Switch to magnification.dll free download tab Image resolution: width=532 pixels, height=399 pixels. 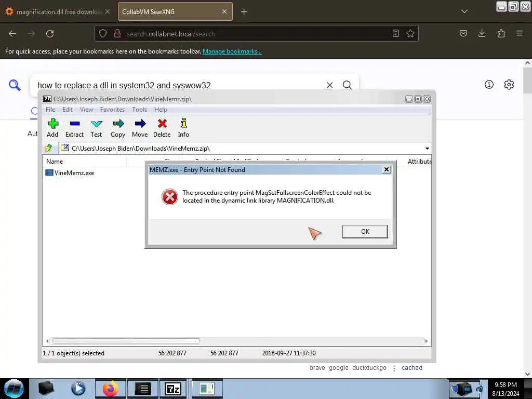point(58,11)
